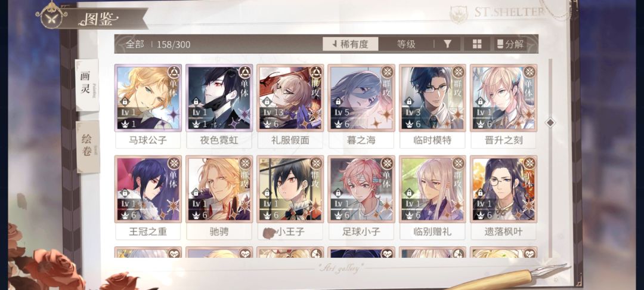Toggle sorting by 稀有度
This screenshot has width=644, height=290.
click(x=351, y=44)
